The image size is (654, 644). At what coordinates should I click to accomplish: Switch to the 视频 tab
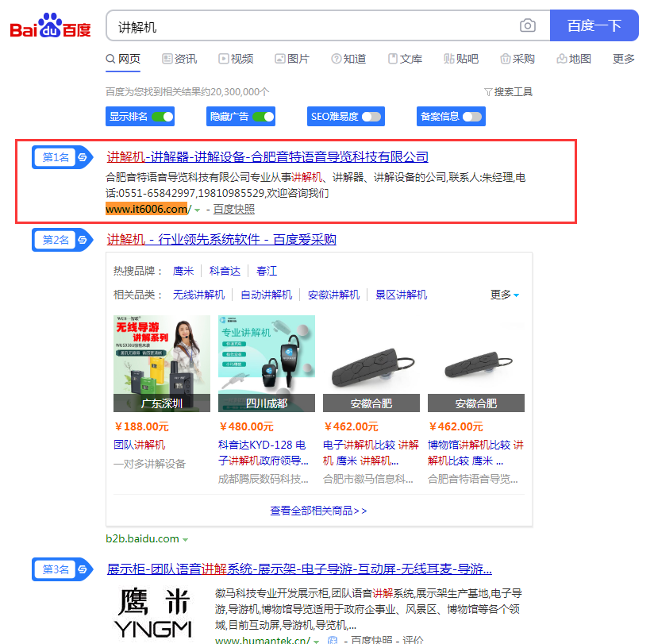tap(236, 59)
